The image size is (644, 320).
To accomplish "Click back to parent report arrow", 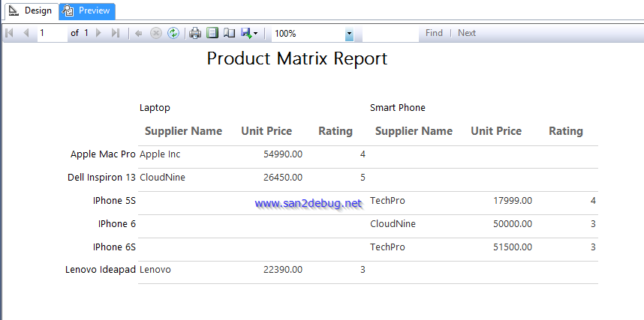I will (x=138, y=33).
